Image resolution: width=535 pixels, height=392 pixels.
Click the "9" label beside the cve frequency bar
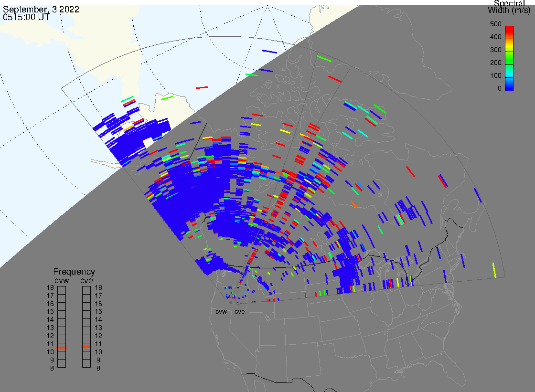point(98,360)
